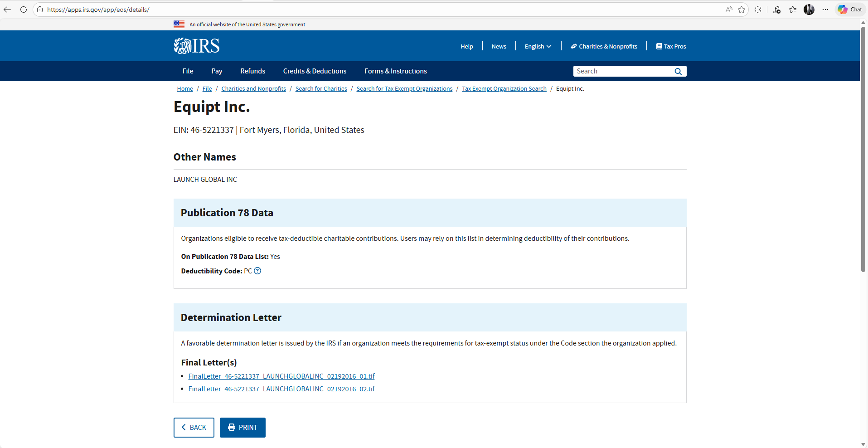Click the EIN 46-5221337 text
Viewport: 868px width, 448px height.
[x=204, y=130]
